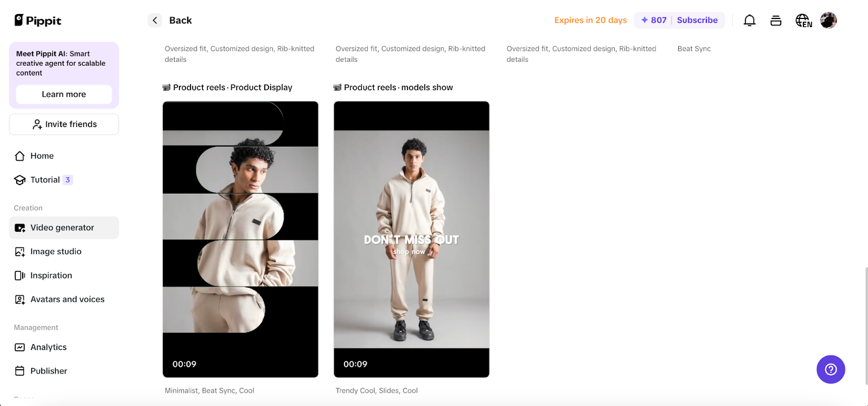Click the back arrow icon

[x=155, y=21]
